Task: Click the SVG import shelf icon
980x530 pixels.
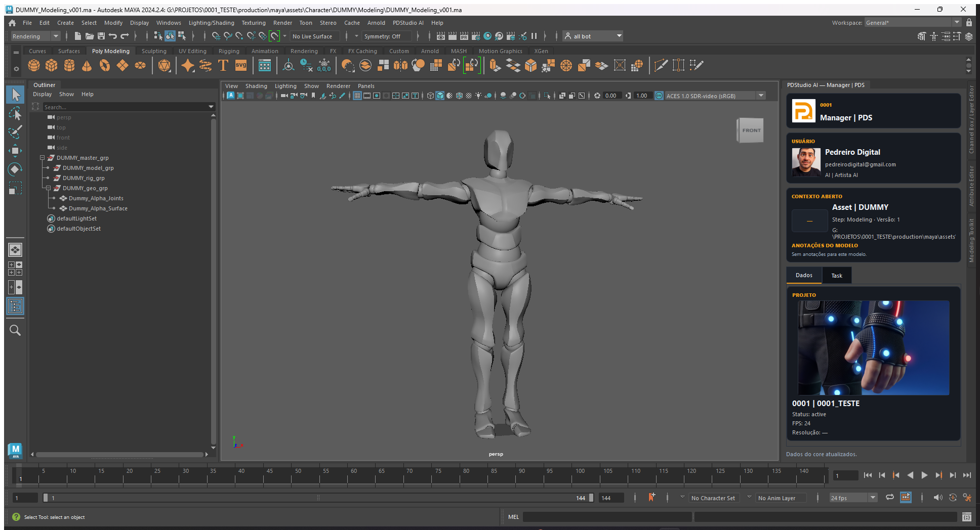Action: [x=241, y=65]
